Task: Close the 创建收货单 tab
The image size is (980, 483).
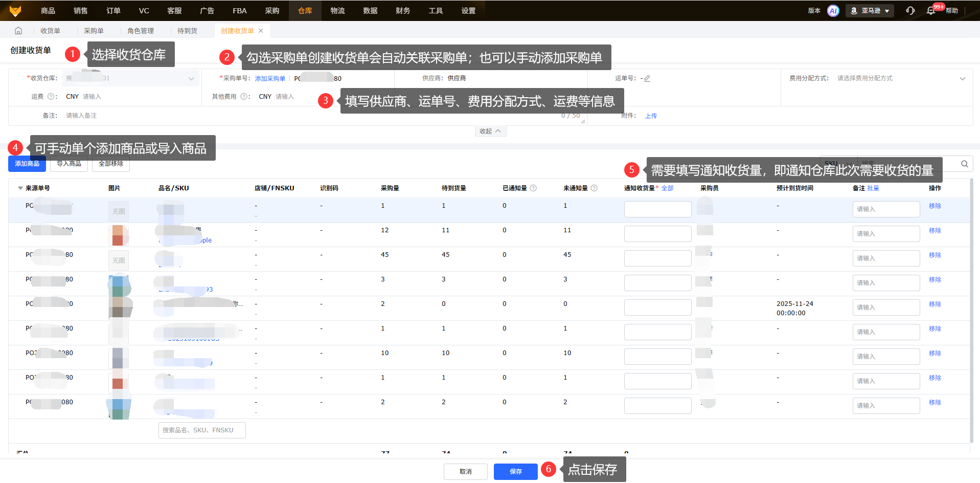Action: point(261,31)
